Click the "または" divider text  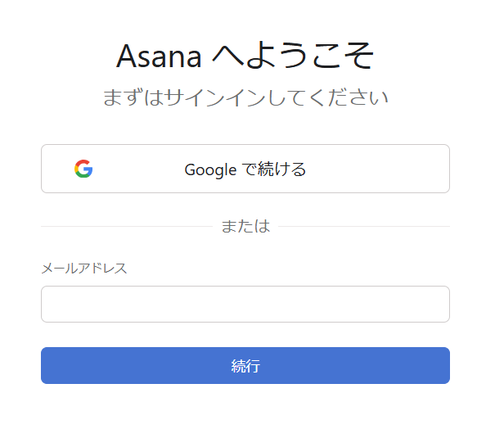(245, 226)
